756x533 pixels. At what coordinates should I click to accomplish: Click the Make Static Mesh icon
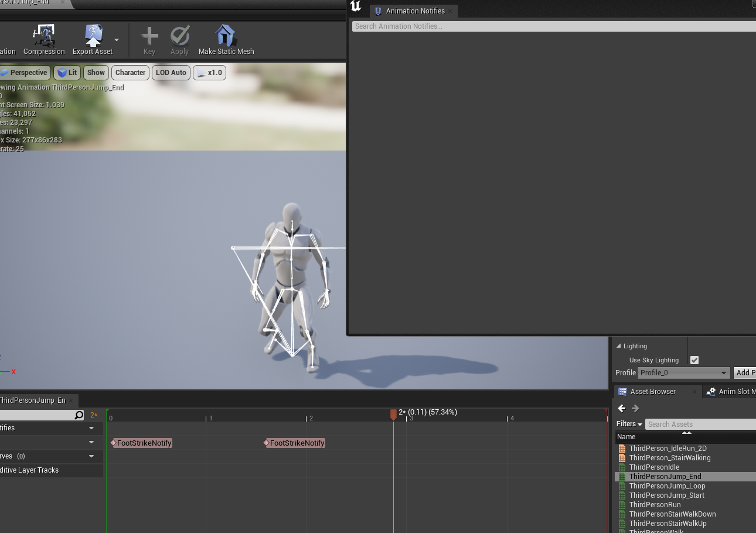(x=226, y=36)
